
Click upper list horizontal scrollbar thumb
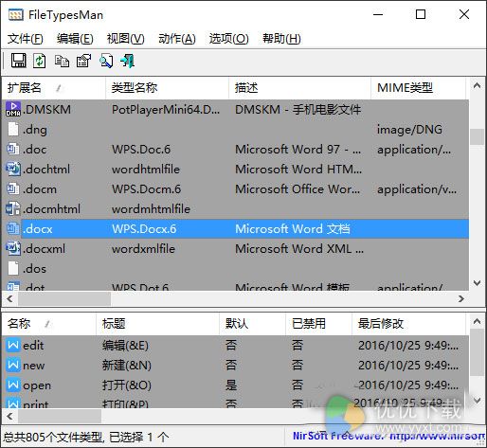click(x=64, y=298)
